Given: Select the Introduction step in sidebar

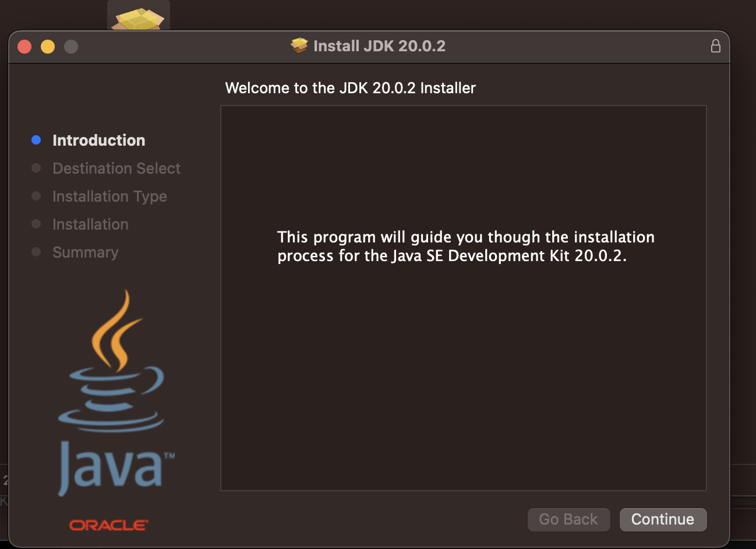Looking at the screenshot, I should (x=98, y=140).
